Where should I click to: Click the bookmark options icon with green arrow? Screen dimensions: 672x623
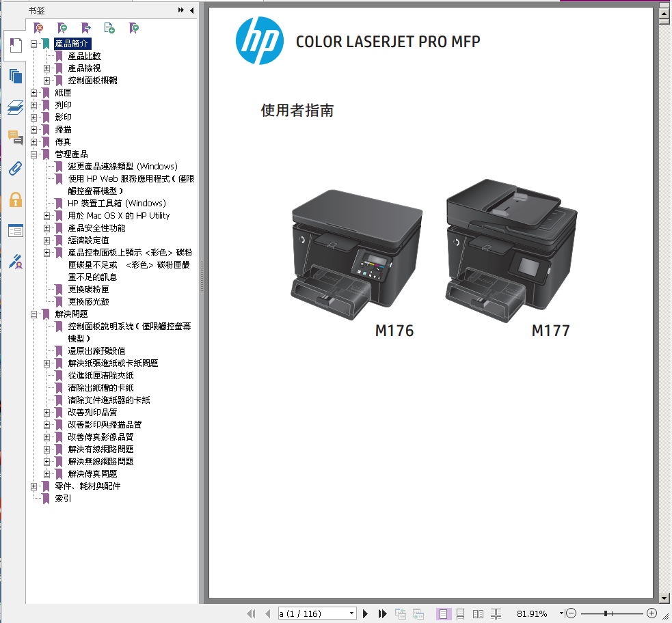(x=134, y=28)
